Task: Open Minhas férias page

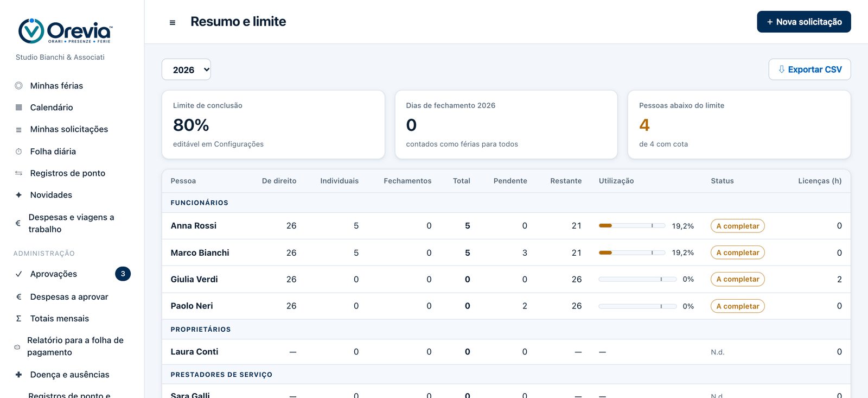Action: pos(56,86)
